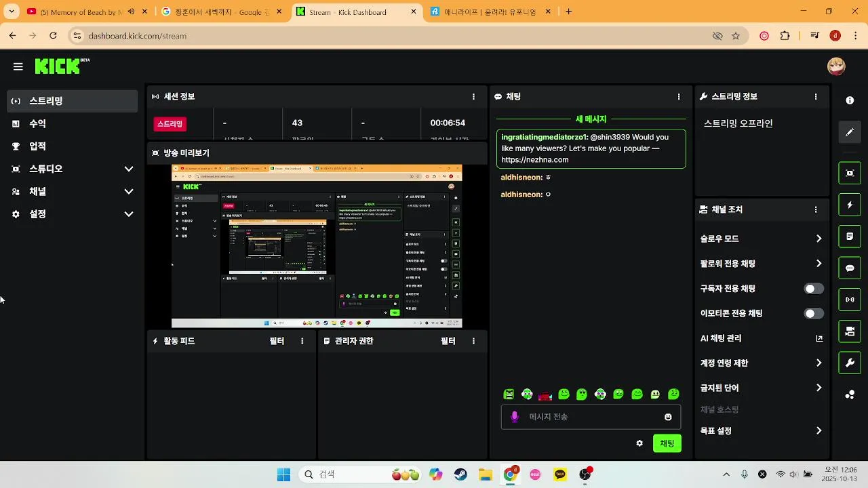
Task: Open the 관리자 권한 panel three-dot menu
Action: pyautogui.click(x=473, y=341)
